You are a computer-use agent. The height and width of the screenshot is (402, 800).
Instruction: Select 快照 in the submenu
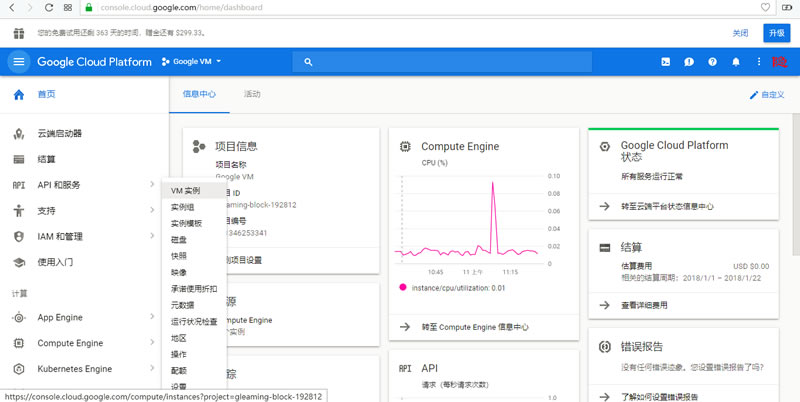coord(194,256)
